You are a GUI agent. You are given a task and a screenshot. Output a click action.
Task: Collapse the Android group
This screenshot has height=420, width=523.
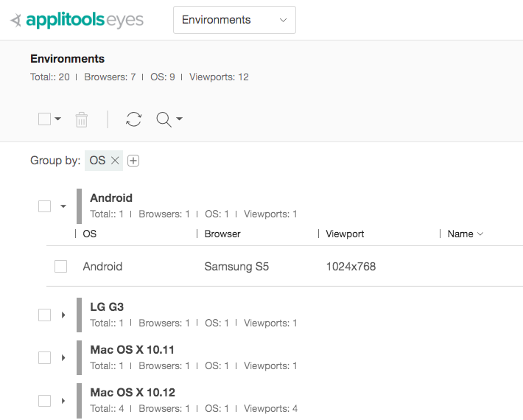click(x=63, y=206)
